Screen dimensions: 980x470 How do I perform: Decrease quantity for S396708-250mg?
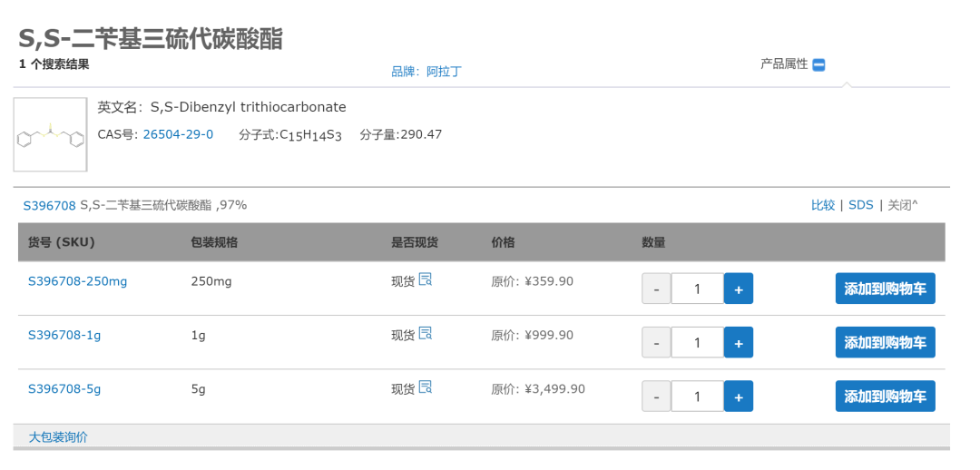tap(656, 289)
